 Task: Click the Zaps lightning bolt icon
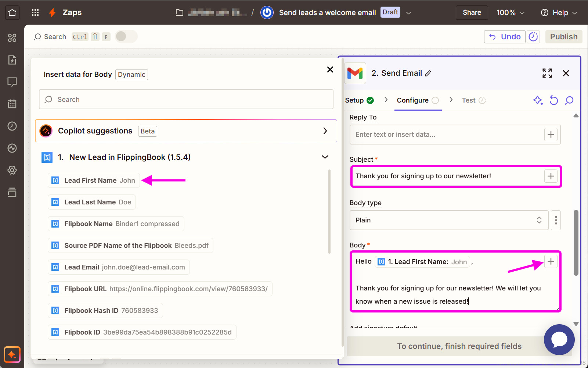tap(53, 12)
